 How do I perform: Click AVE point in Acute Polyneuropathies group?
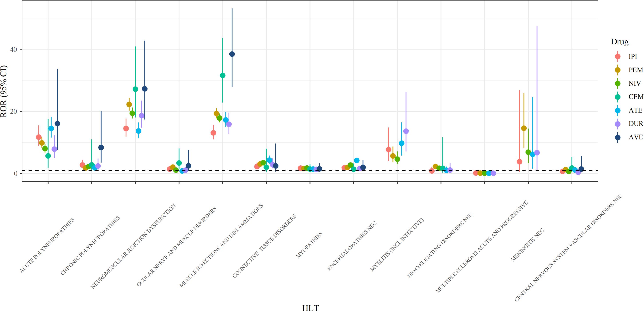(x=57, y=124)
